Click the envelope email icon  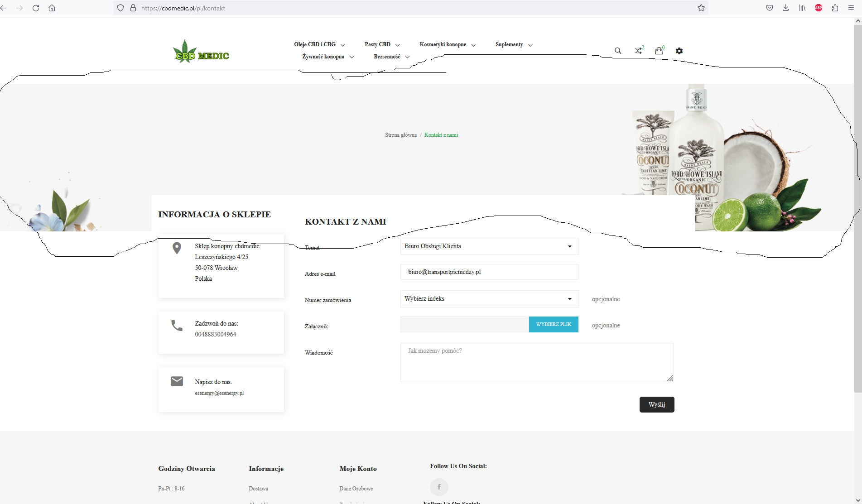(x=177, y=381)
